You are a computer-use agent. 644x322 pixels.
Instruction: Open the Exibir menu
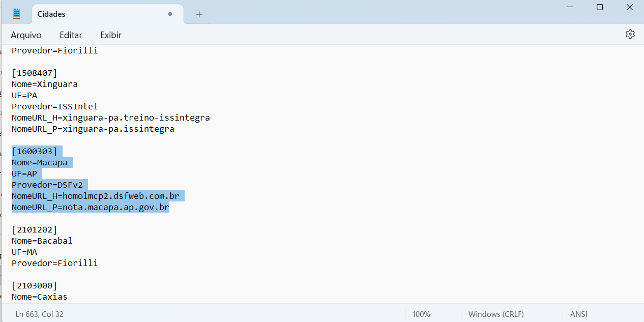[111, 35]
